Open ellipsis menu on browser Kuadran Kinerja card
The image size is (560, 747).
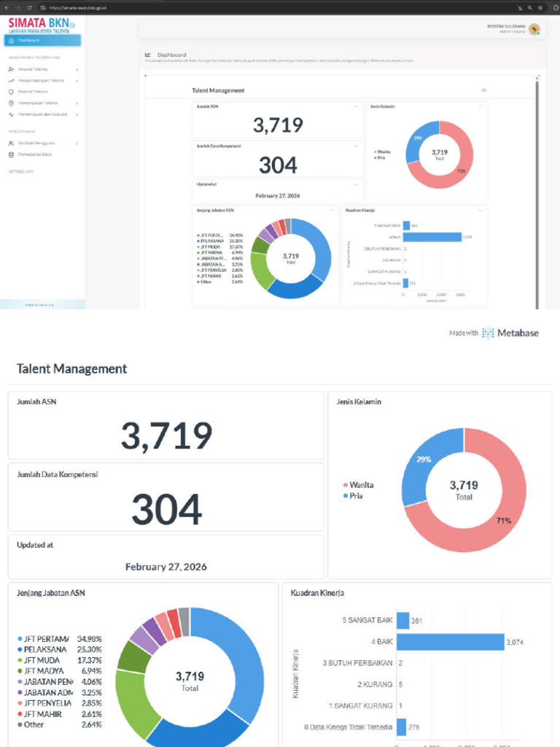coord(480,210)
